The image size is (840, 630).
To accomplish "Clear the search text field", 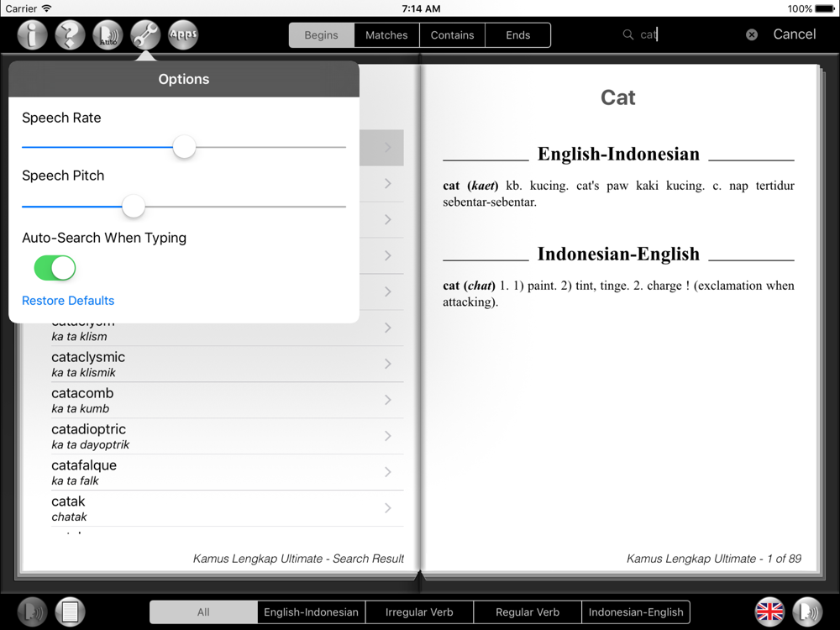I will [752, 34].
